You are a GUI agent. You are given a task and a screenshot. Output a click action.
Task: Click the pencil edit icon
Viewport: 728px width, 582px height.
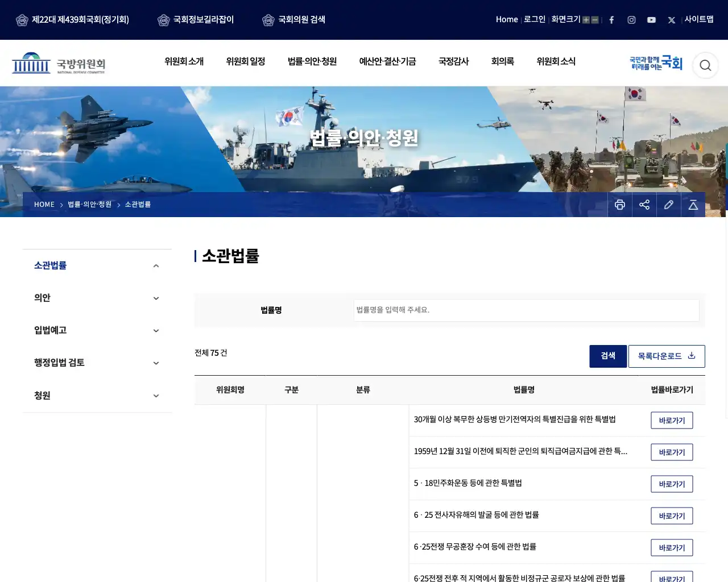[669, 205]
